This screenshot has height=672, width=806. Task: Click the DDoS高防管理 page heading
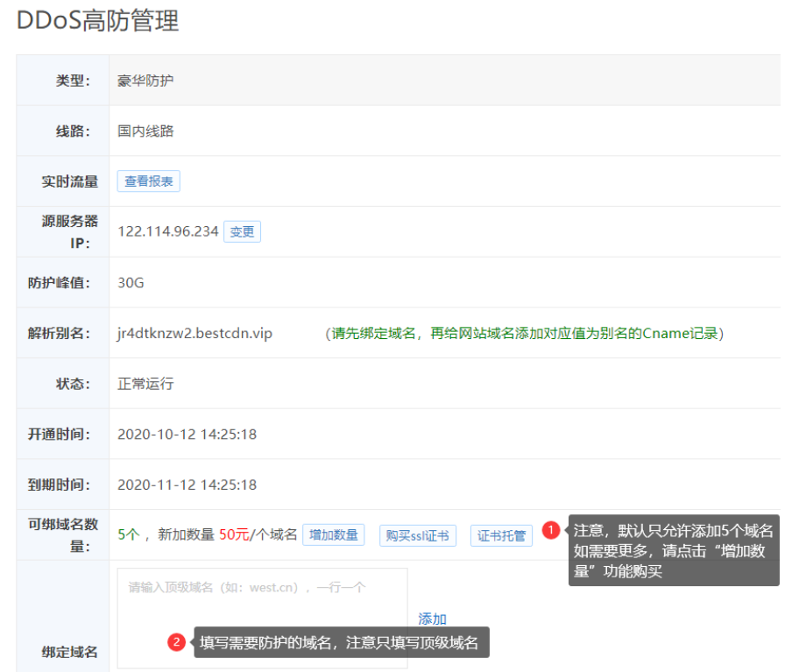click(x=98, y=21)
